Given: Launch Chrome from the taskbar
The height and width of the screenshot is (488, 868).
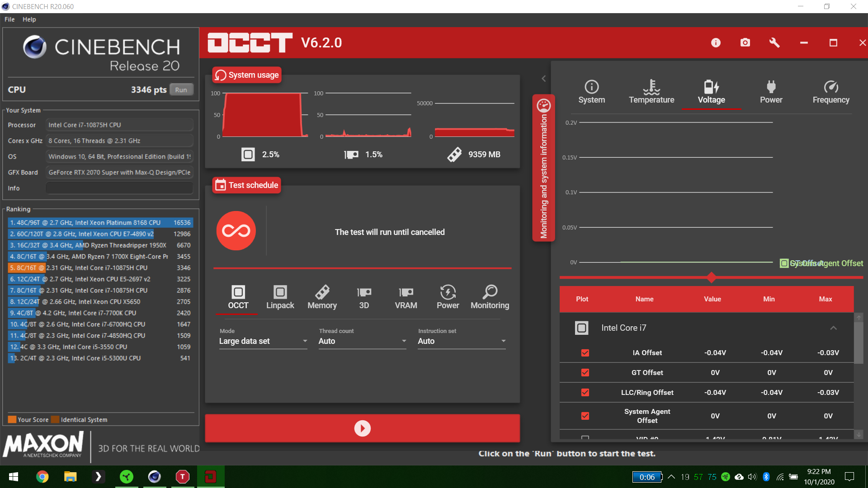Looking at the screenshot, I should point(42,477).
